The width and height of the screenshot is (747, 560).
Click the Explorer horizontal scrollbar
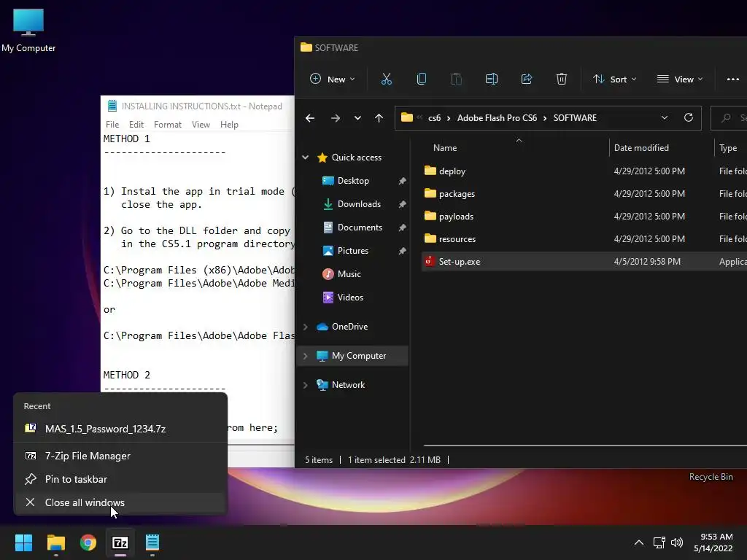[585, 446]
